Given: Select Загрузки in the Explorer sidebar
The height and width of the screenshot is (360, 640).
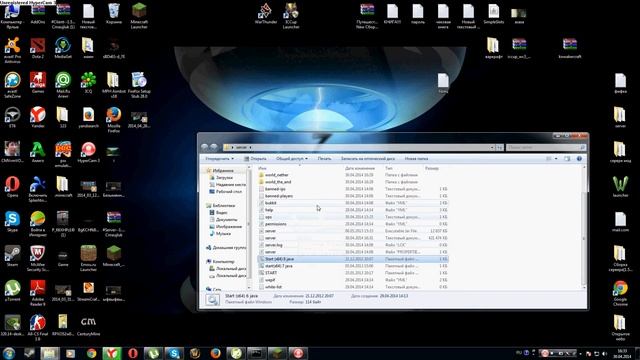Looking at the screenshot, I should point(224,178).
